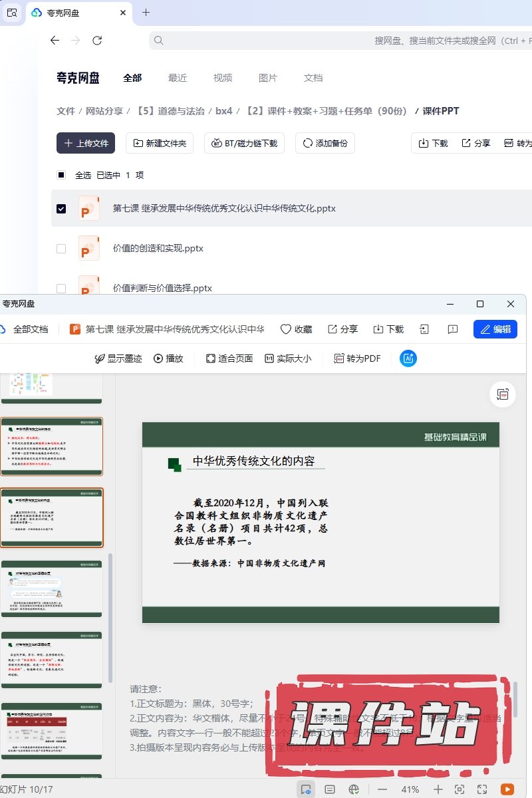Select the slide thumbnail above the current one
Image resolution: width=532 pixels, height=798 pixels.
pos(51,446)
